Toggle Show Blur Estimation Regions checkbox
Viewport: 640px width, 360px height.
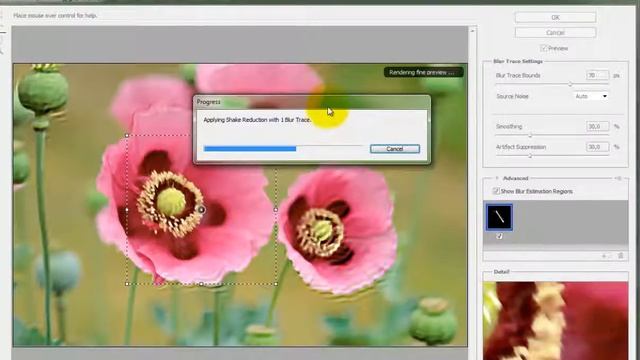(x=496, y=191)
